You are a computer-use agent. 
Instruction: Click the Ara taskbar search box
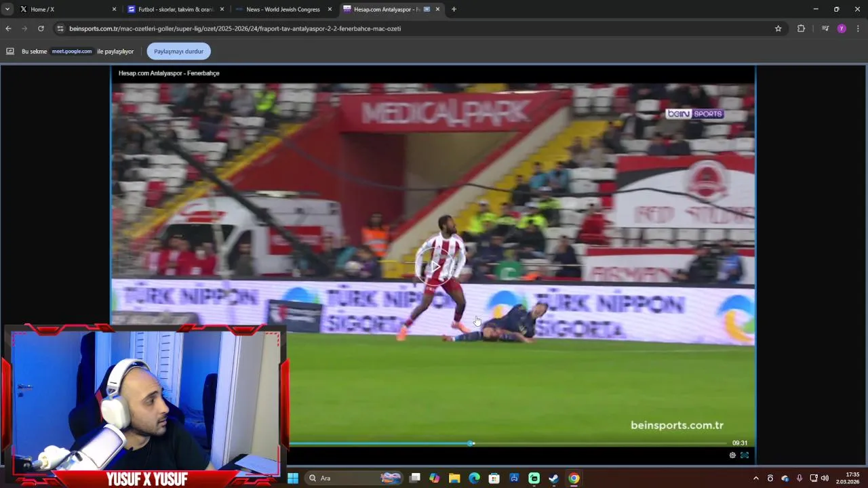[x=353, y=479]
